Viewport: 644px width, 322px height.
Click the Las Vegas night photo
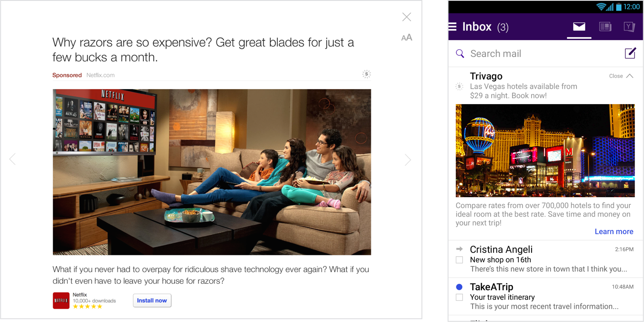coord(545,150)
